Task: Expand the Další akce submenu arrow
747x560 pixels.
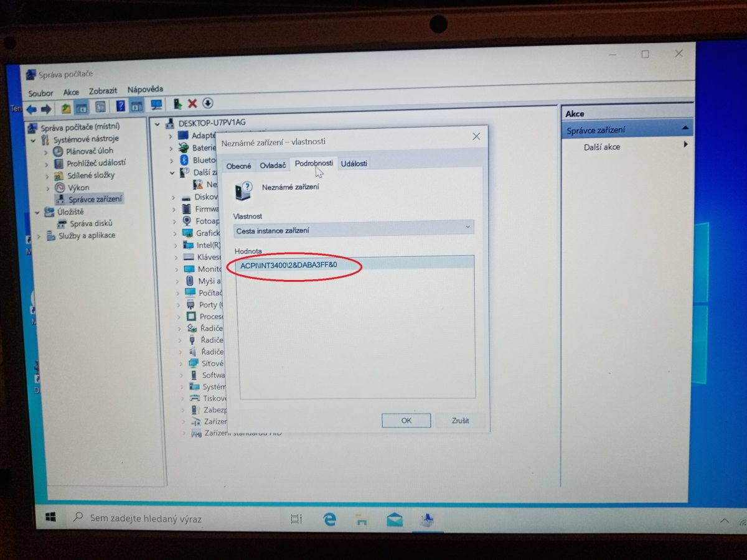Action: click(x=686, y=145)
